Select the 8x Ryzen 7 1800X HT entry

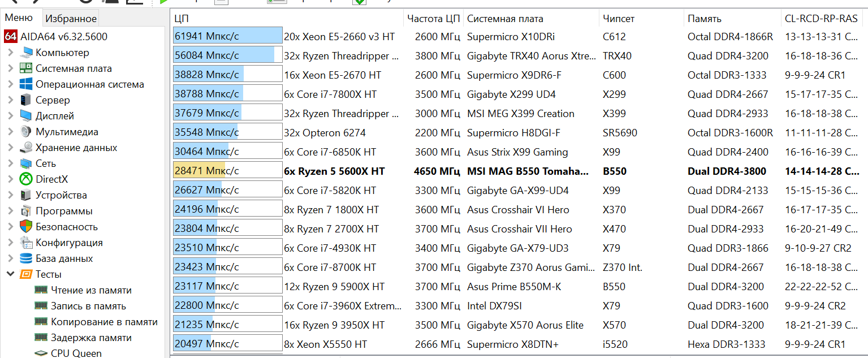click(x=331, y=210)
